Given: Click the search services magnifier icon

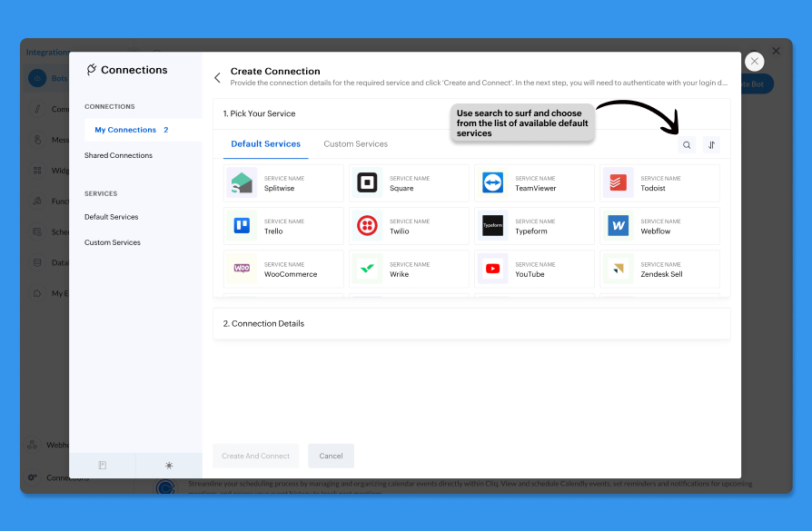Looking at the screenshot, I should 687,145.
